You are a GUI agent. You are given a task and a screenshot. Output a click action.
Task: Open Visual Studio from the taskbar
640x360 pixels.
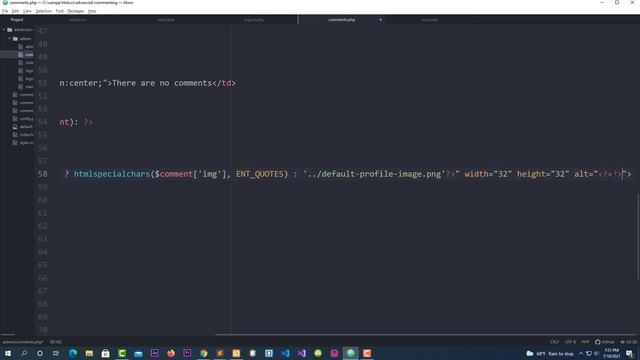301,353
